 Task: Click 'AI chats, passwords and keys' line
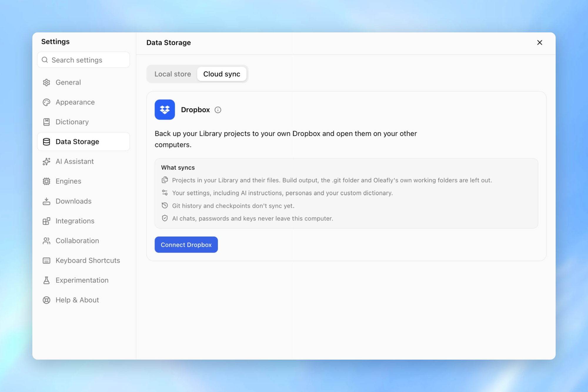(x=253, y=218)
